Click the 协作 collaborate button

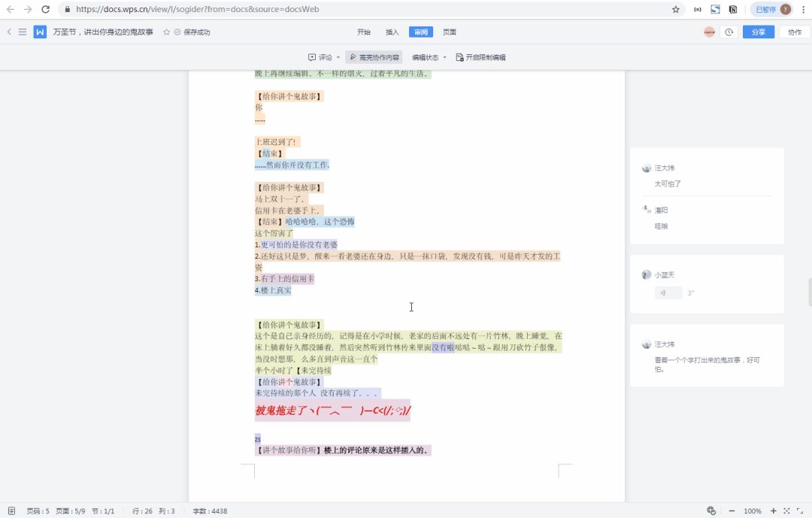click(795, 32)
